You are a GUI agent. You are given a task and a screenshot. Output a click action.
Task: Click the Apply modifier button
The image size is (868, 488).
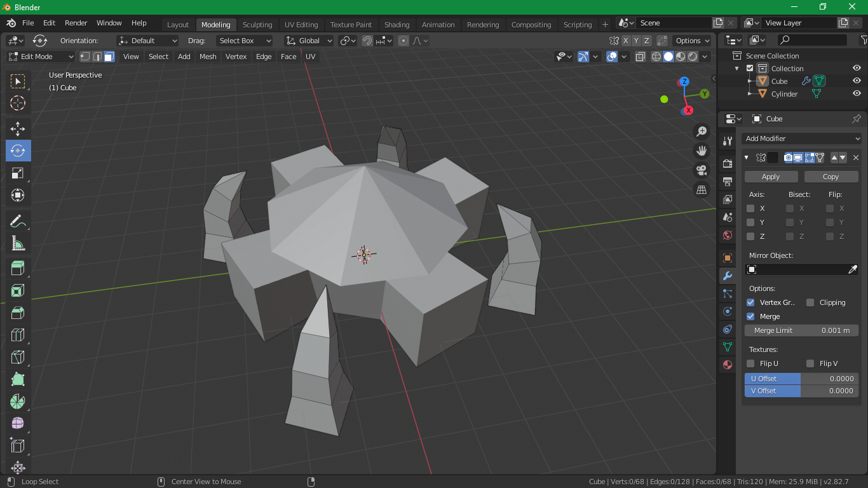click(x=771, y=177)
